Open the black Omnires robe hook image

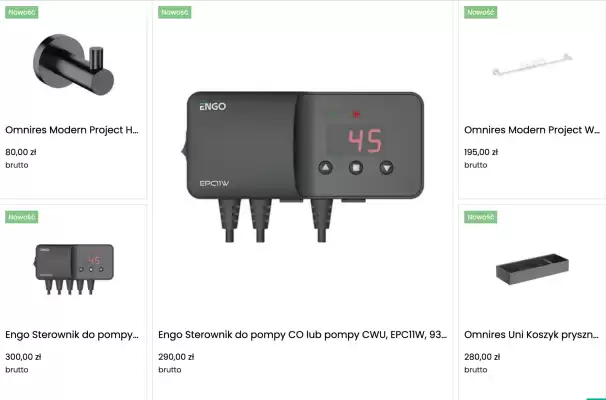pos(73,65)
